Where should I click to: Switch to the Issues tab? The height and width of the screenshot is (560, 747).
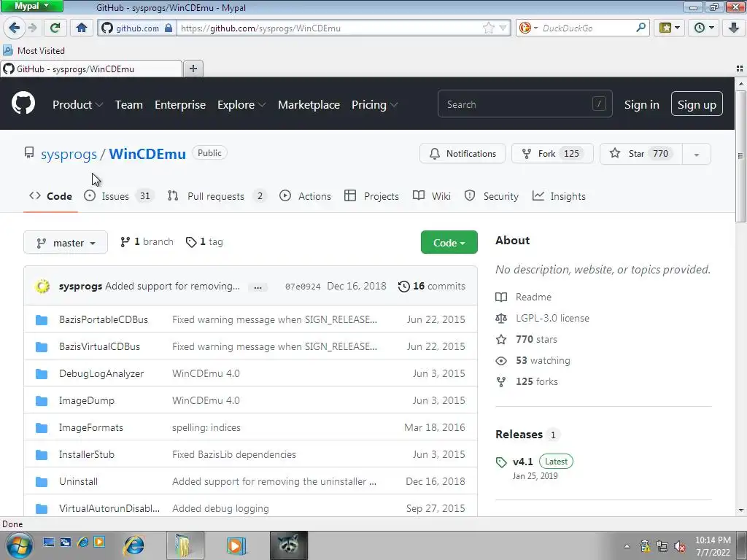click(x=118, y=196)
